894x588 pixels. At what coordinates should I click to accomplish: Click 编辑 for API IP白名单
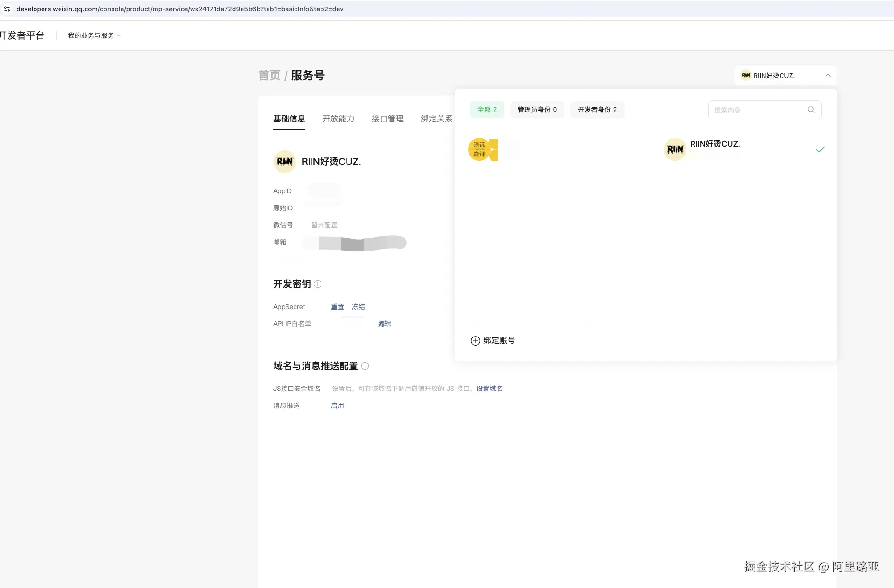(x=384, y=324)
